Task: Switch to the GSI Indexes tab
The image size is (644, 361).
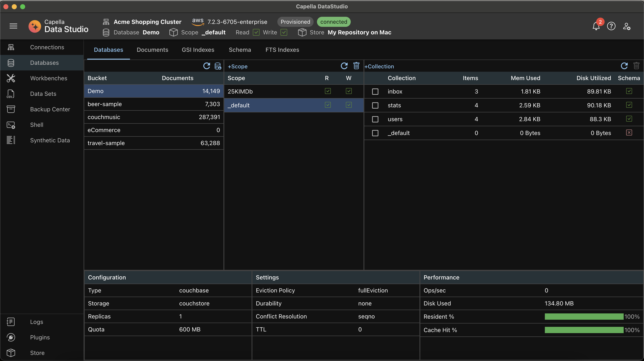Action: (x=198, y=49)
